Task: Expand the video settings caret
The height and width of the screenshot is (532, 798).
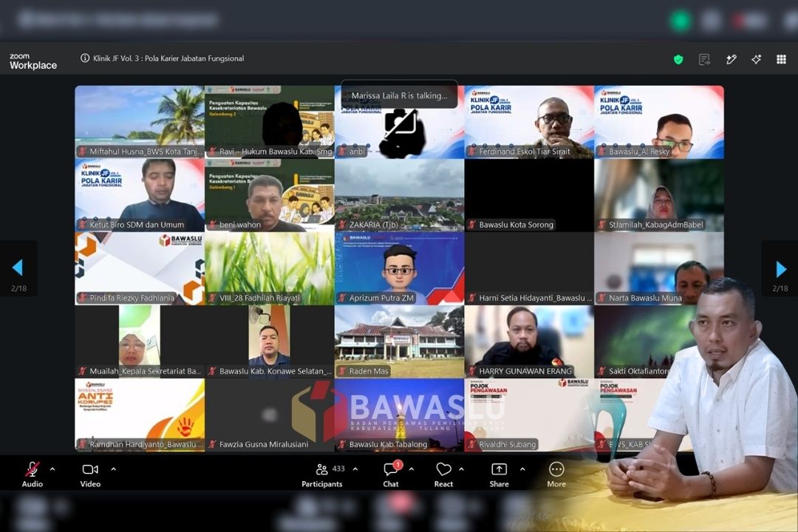Action: pos(114,469)
